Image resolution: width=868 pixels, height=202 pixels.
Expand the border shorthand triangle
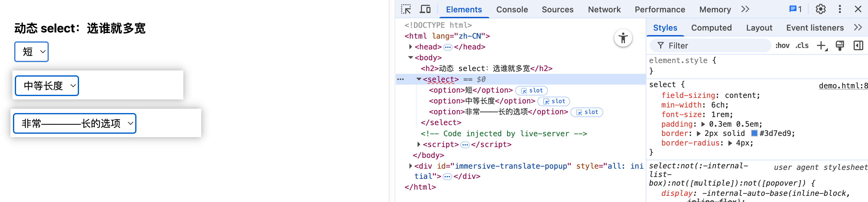point(699,133)
